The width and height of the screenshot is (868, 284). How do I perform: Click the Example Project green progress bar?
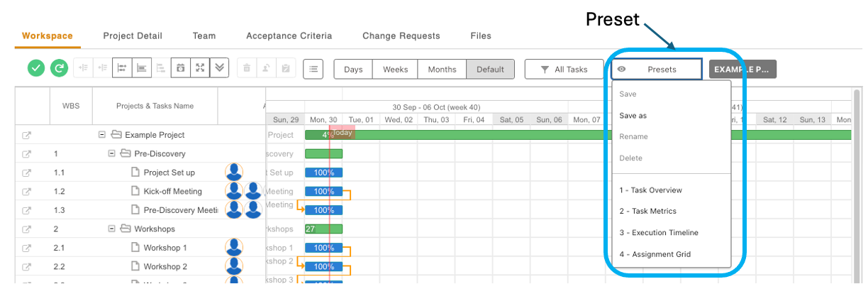pyautogui.click(x=567, y=135)
